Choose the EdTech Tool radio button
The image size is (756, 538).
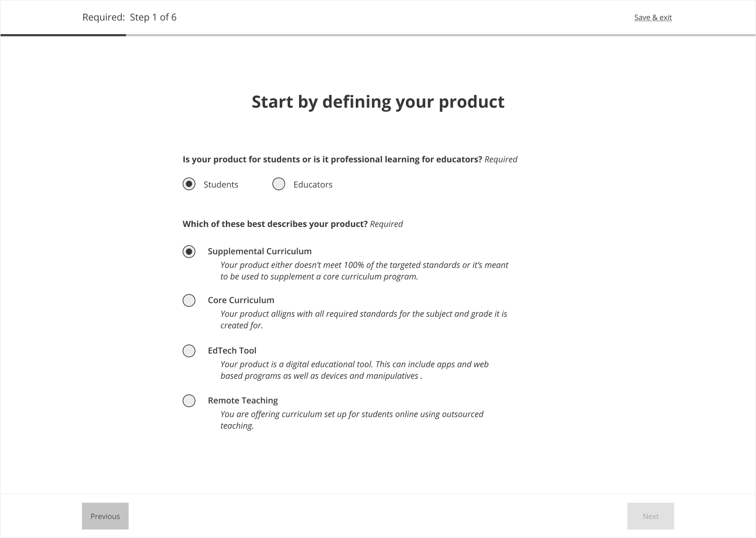[189, 351]
